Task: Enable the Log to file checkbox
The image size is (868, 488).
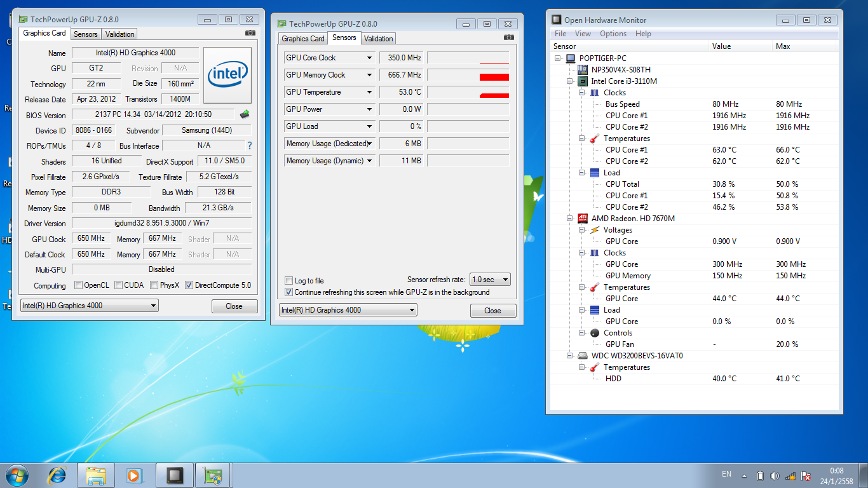Action: tap(289, 280)
